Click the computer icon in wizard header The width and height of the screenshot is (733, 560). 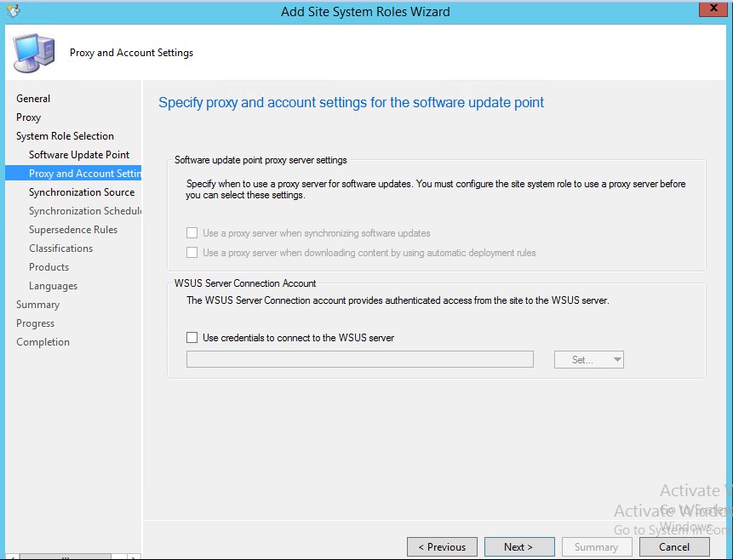34,53
